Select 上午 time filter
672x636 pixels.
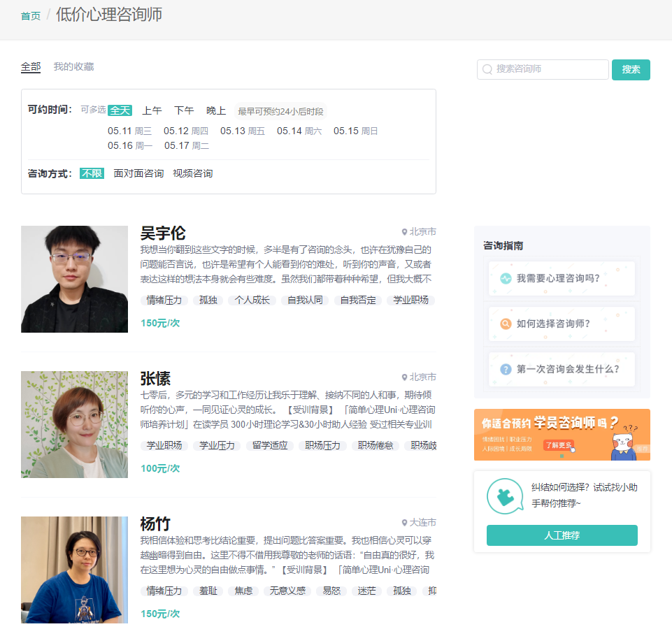coord(152,110)
